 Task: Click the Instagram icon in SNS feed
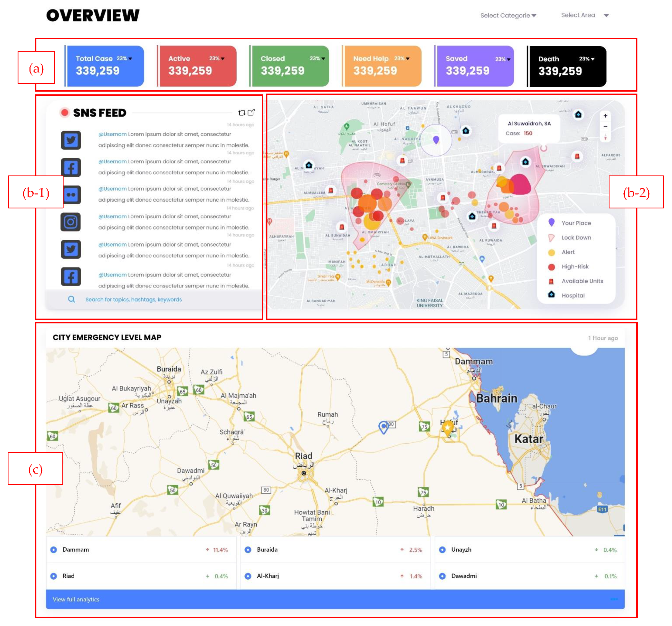click(71, 222)
